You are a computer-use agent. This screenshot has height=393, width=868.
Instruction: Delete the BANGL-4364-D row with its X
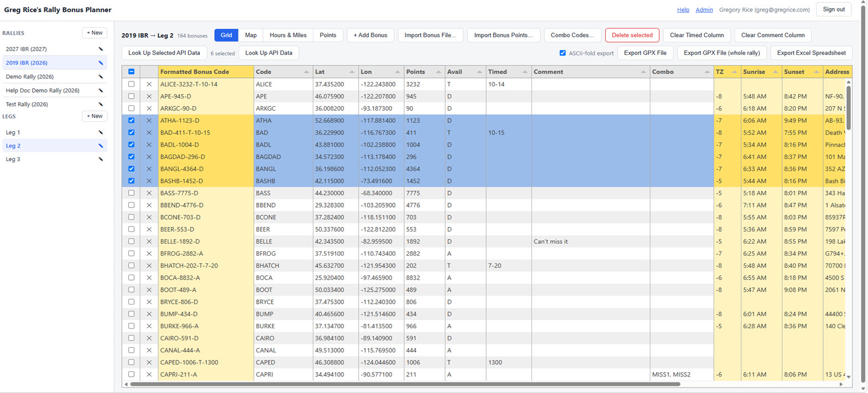click(x=149, y=169)
